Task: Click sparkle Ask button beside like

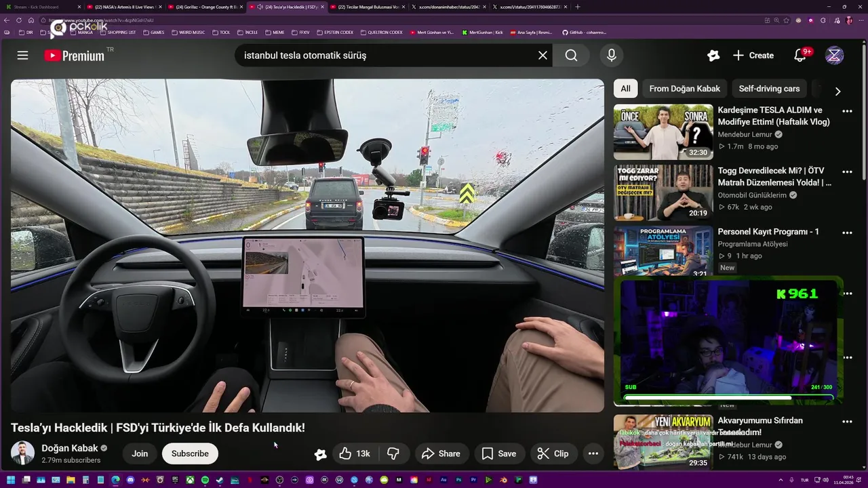Action: [320, 454]
